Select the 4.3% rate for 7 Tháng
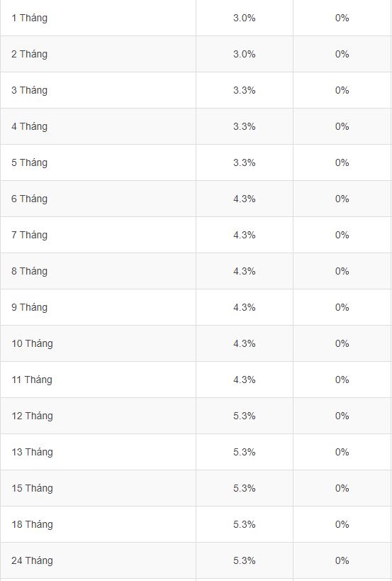 (x=245, y=235)
